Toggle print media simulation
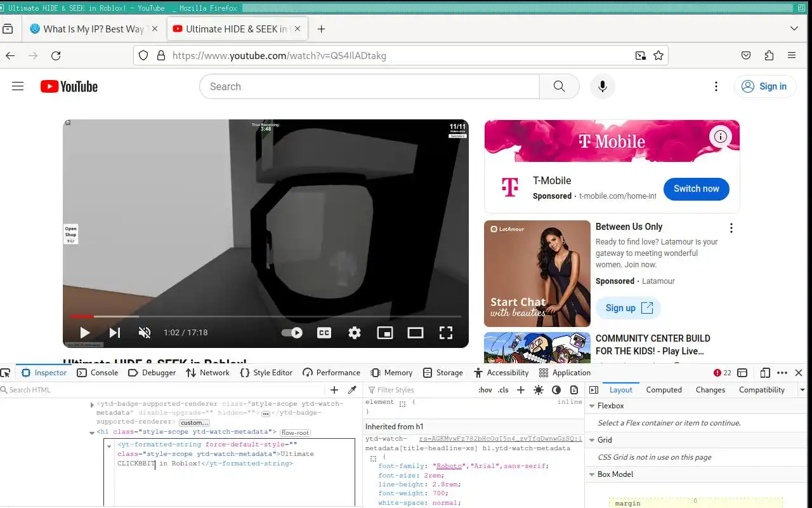The width and height of the screenshot is (812, 508). click(574, 390)
